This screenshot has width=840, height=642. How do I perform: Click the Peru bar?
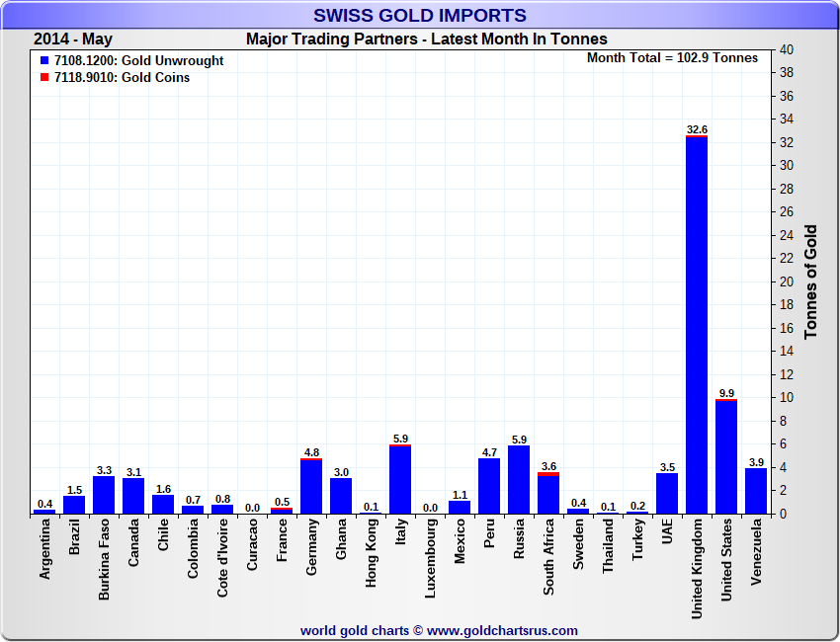click(x=489, y=487)
